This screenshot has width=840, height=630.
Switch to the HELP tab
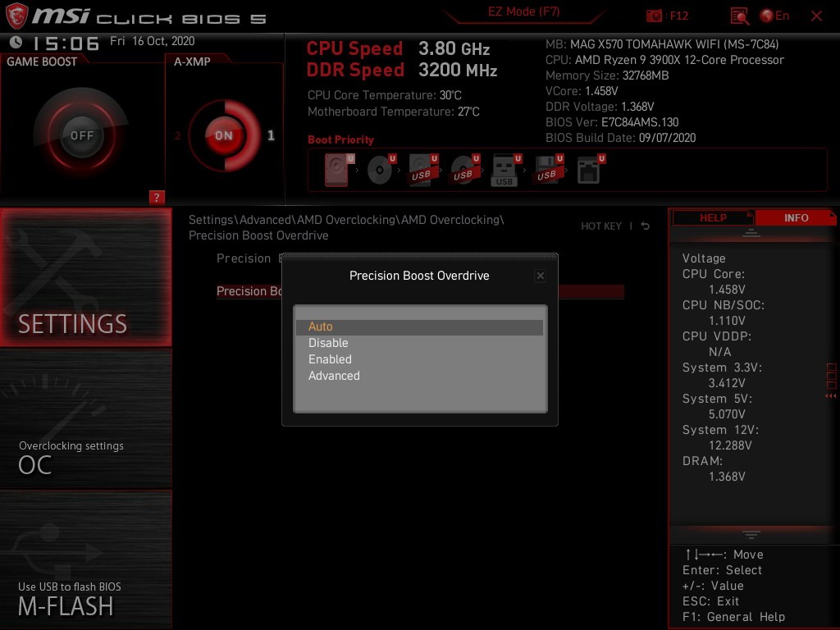pos(713,218)
